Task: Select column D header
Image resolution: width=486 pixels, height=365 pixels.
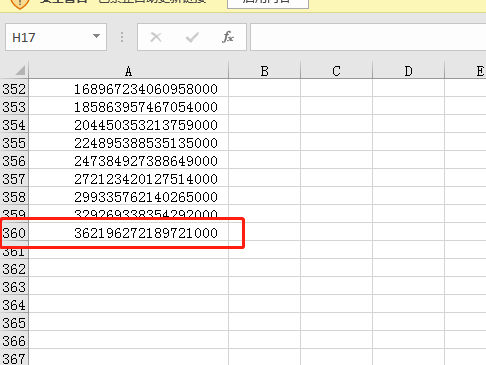Action: pos(408,71)
